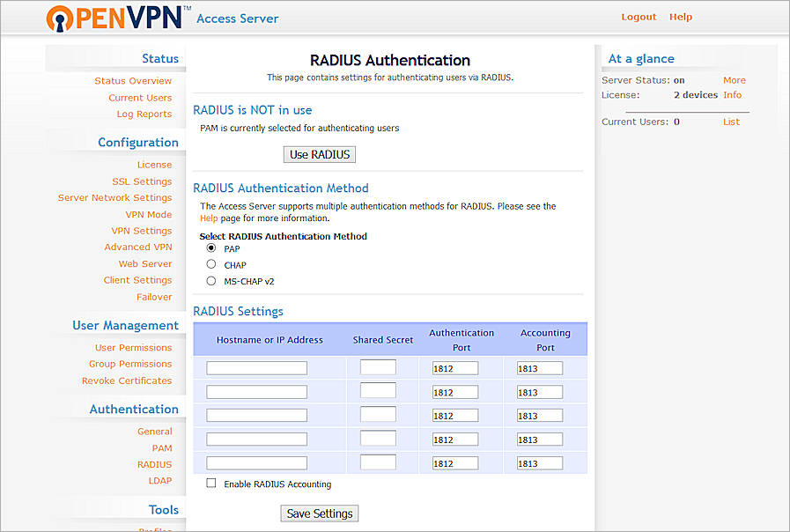Open the Logout link in header

point(639,17)
